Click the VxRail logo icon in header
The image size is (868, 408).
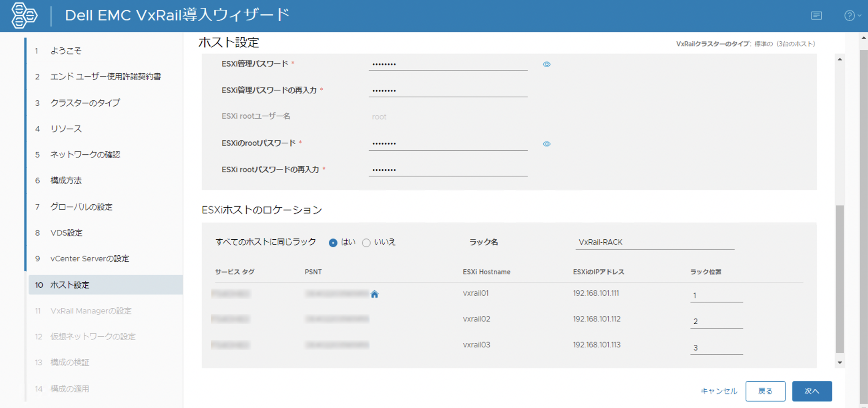click(x=24, y=16)
